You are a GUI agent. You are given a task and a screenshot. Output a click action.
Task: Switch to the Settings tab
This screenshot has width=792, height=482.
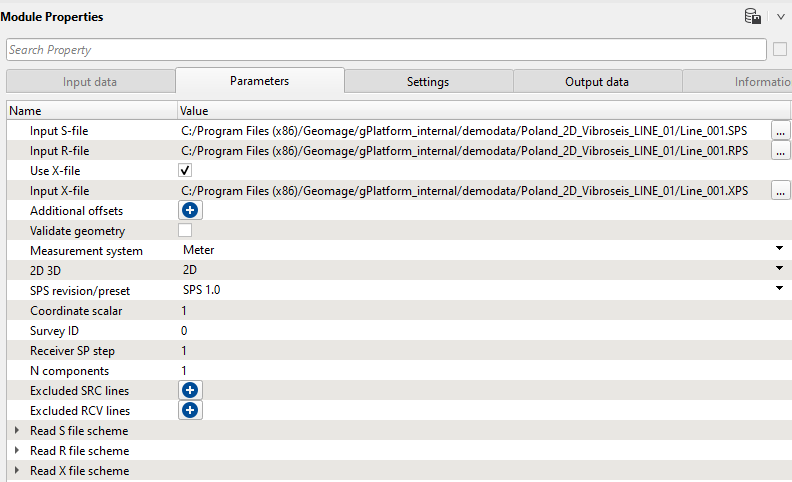click(427, 82)
